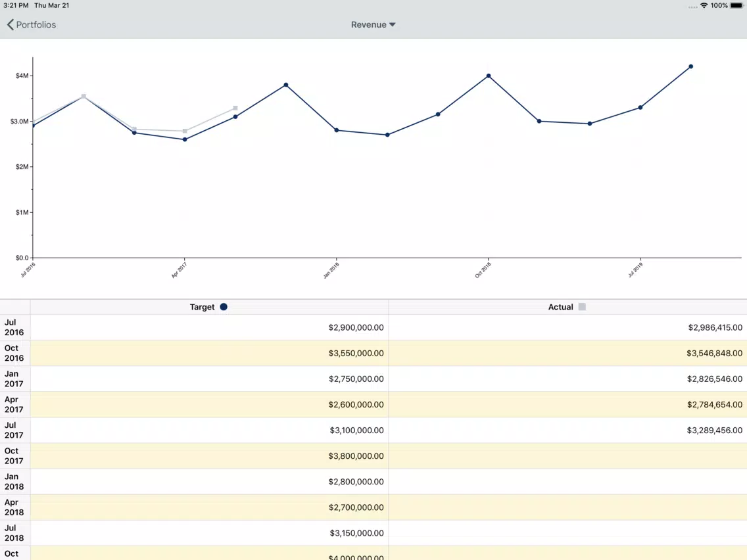Click target value $2,600,000.00
This screenshot has width=747, height=560.
click(356, 405)
